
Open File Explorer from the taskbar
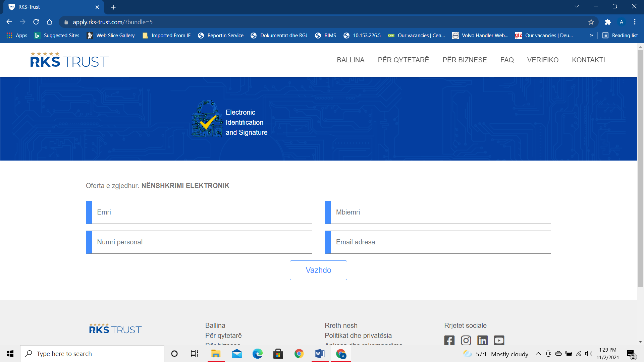coord(216,354)
